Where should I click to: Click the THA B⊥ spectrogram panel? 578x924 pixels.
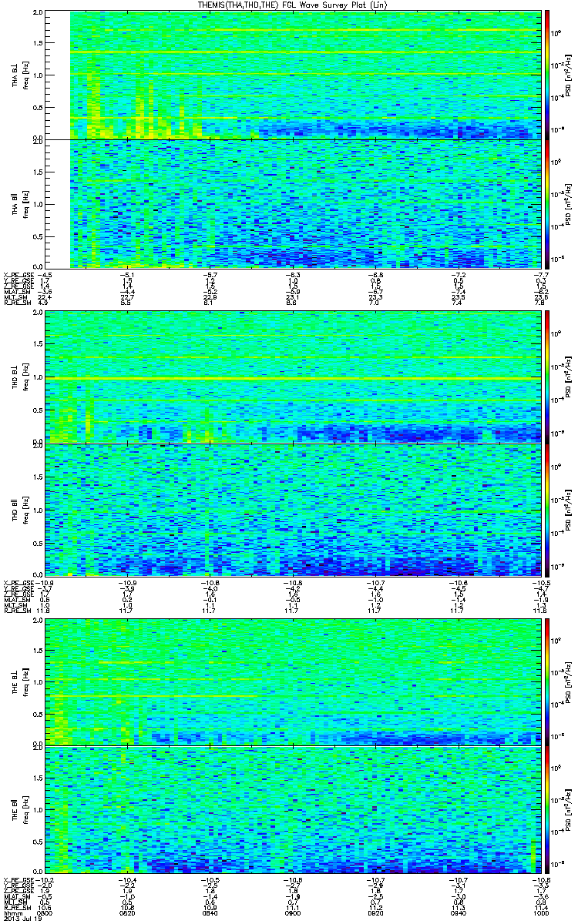292,75
